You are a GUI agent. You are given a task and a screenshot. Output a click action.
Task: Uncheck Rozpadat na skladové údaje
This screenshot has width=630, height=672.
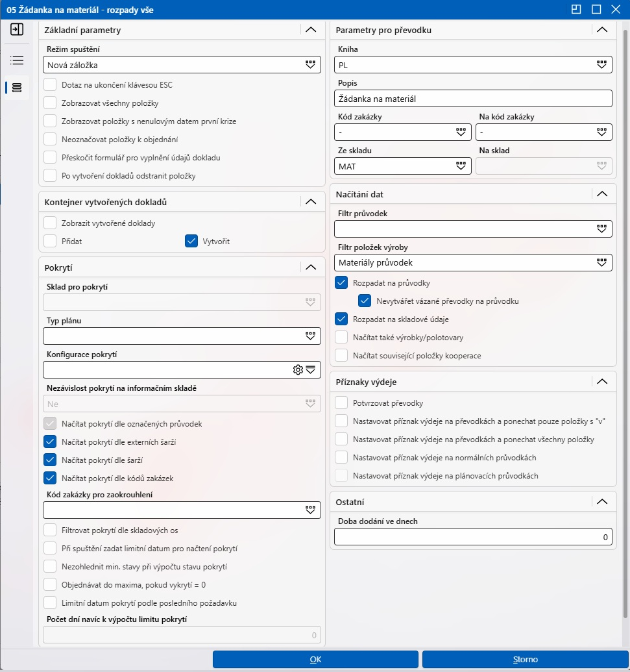(341, 319)
